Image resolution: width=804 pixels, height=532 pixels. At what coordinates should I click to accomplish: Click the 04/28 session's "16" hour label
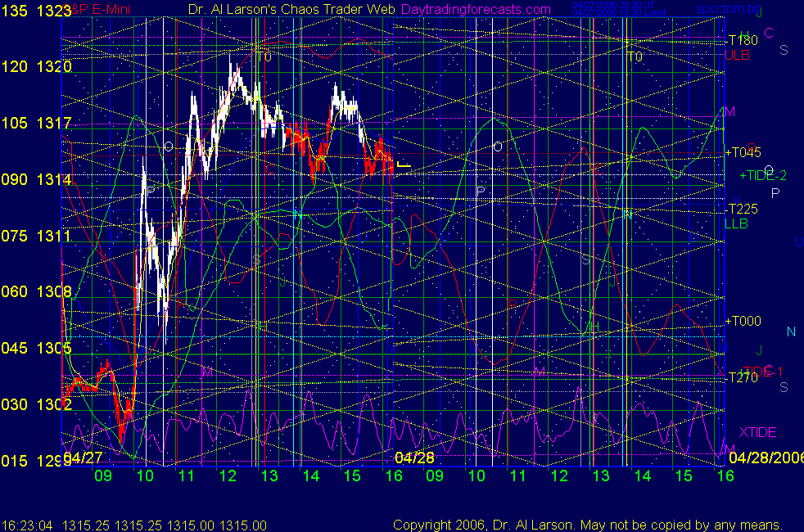coord(725,476)
